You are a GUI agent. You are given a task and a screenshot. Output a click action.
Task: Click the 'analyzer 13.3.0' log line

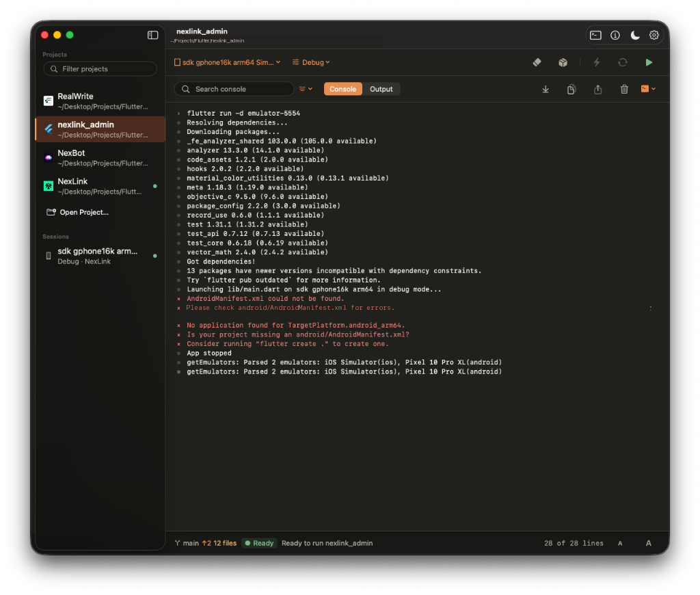pyautogui.click(x=256, y=150)
